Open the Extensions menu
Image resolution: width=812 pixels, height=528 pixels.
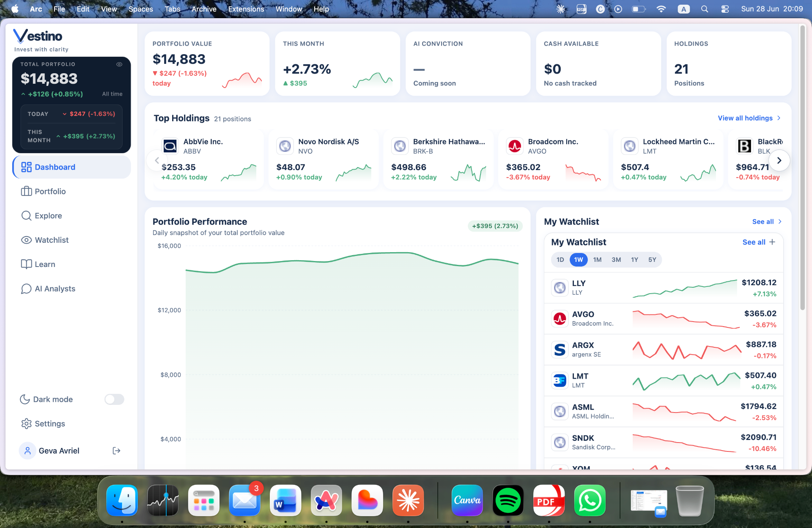click(246, 9)
